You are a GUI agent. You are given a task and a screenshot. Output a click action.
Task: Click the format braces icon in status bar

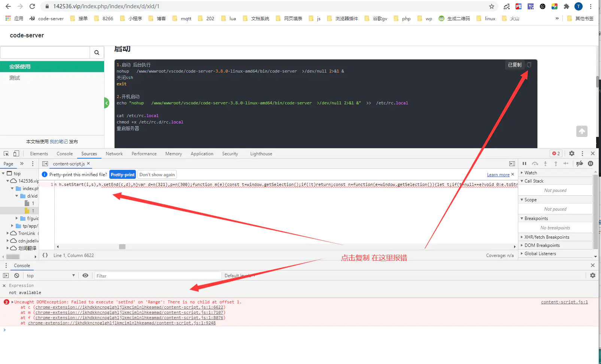[x=45, y=255]
